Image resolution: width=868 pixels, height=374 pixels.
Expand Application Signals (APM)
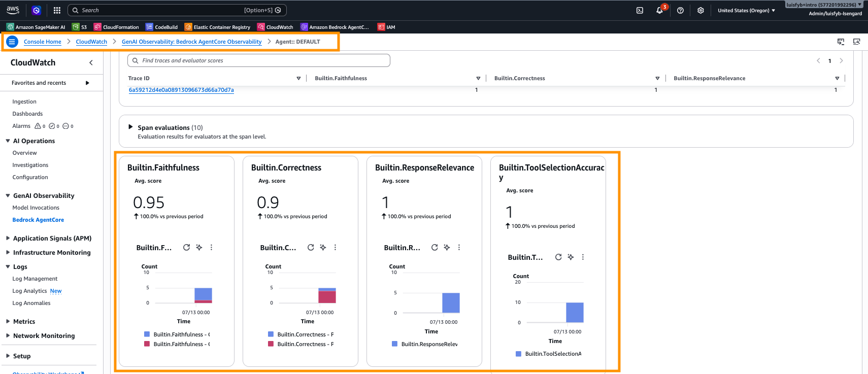point(8,238)
